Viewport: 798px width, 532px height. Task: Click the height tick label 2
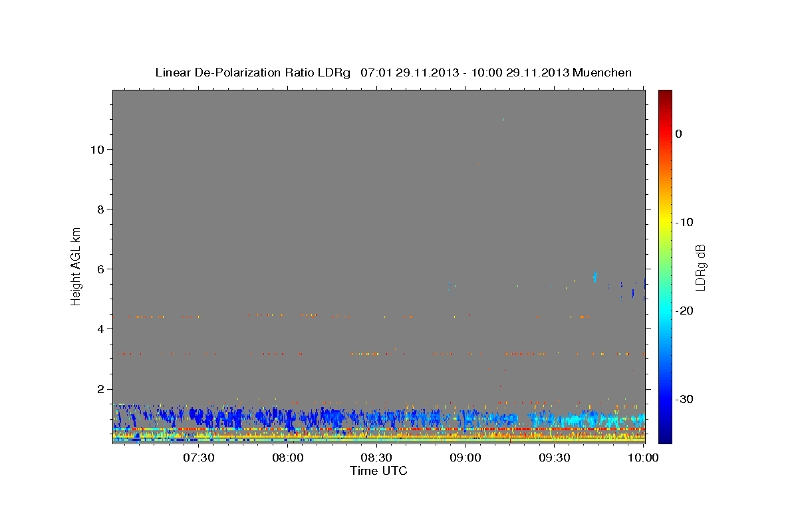pos(100,389)
